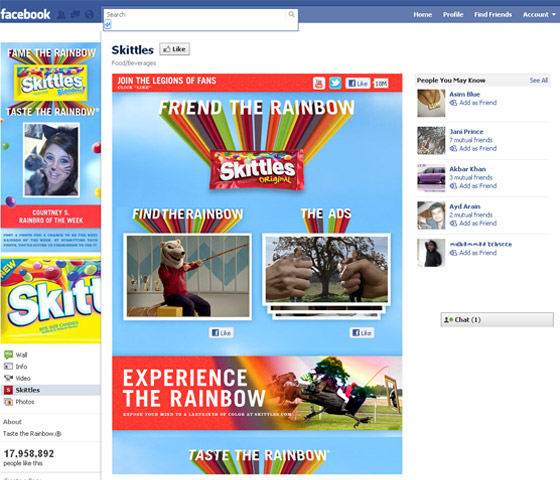Click the new Skittles bag profile picture
The height and width of the screenshot is (480, 560).
click(x=51, y=300)
